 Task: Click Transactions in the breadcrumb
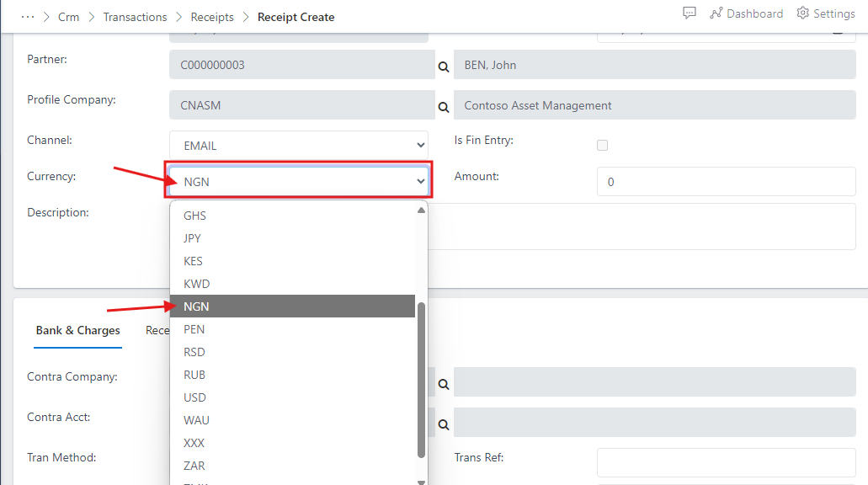[135, 16]
